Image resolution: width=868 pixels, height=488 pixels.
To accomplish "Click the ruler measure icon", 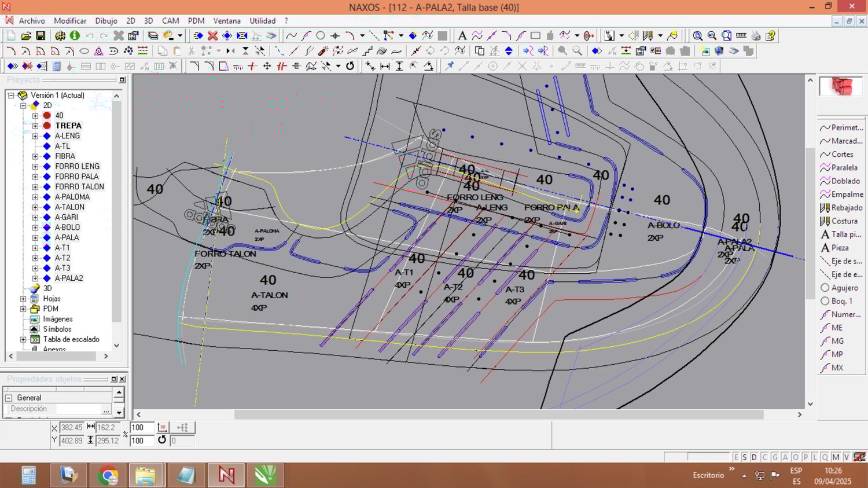I will point(741,36).
